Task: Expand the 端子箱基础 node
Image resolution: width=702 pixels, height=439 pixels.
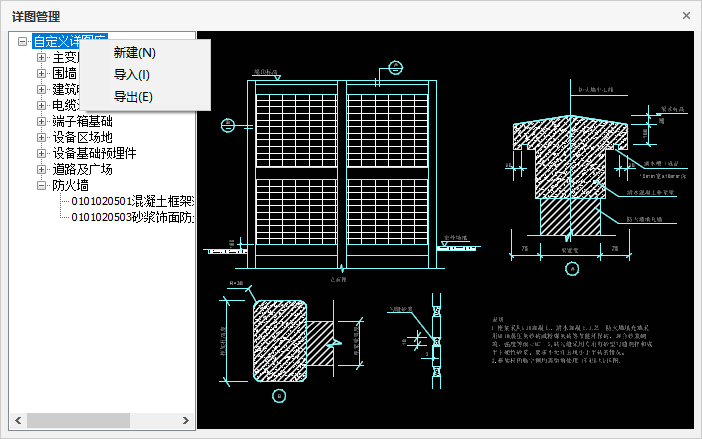Action: [x=42, y=122]
